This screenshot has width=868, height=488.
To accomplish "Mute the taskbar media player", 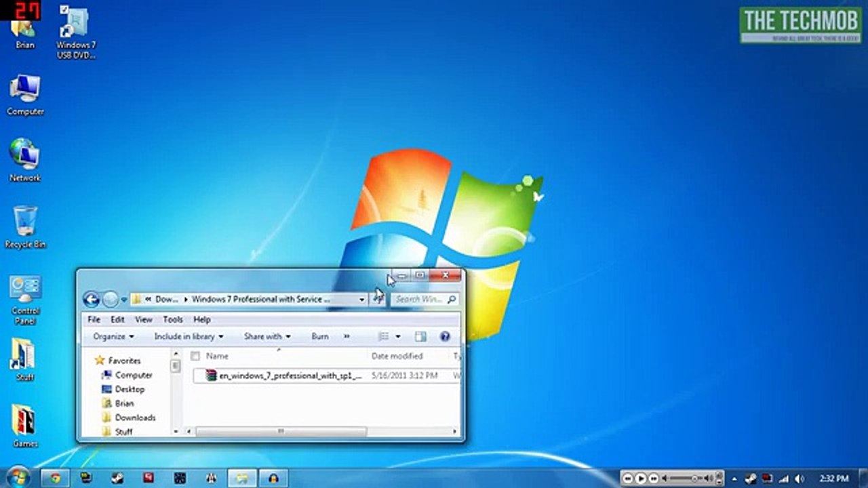I will (664, 479).
